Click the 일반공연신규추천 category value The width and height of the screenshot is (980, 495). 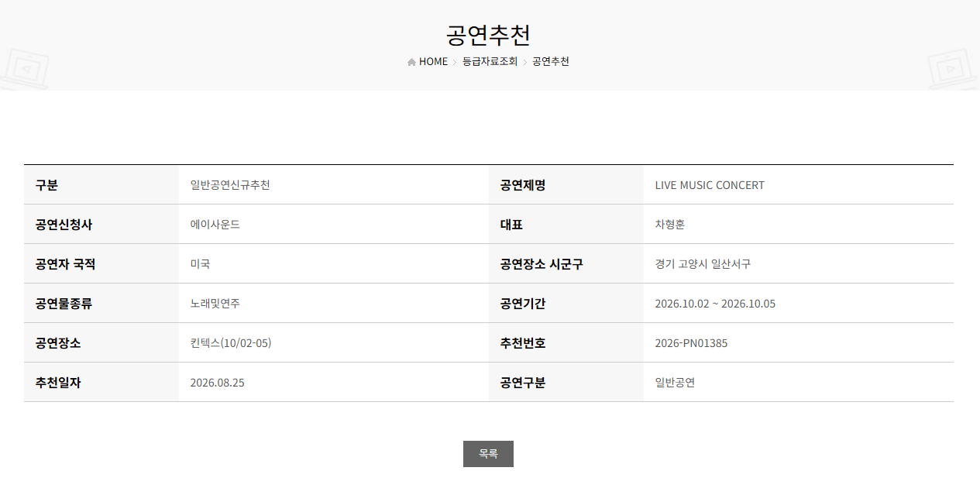[230, 185]
